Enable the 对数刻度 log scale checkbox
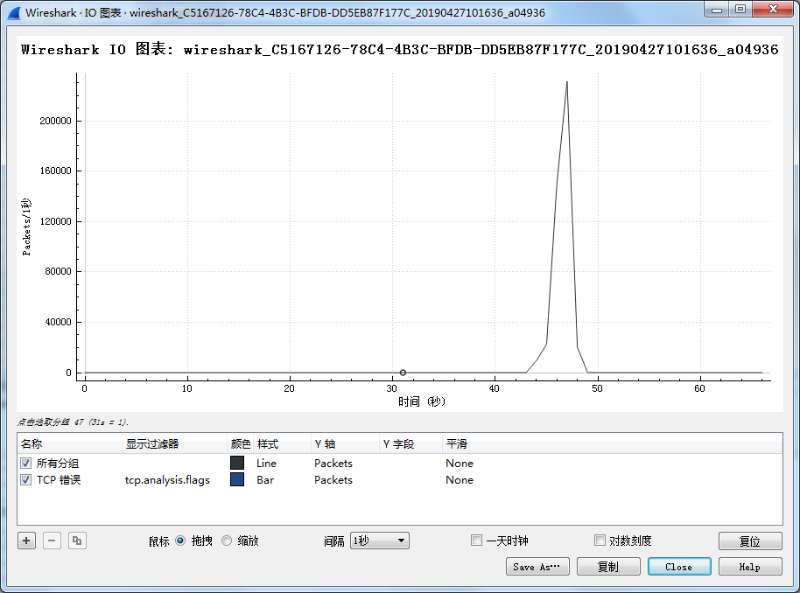The width and height of the screenshot is (800, 593). coord(600,541)
